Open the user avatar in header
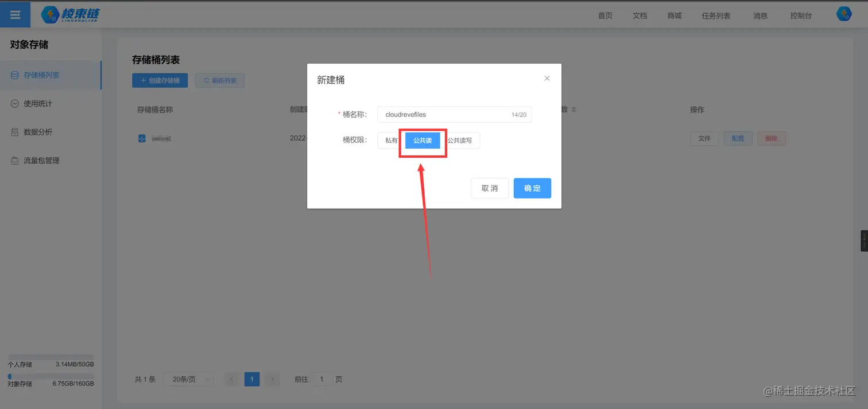The image size is (868, 409). [844, 14]
